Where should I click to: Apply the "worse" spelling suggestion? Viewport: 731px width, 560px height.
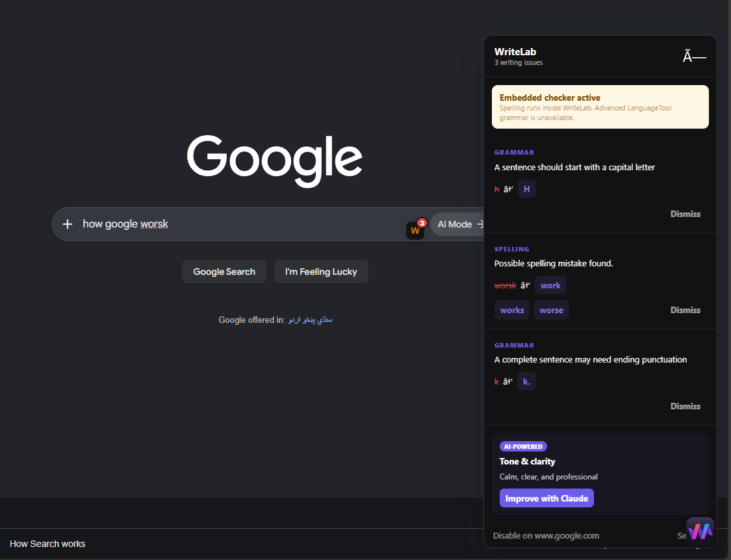[x=552, y=310]
